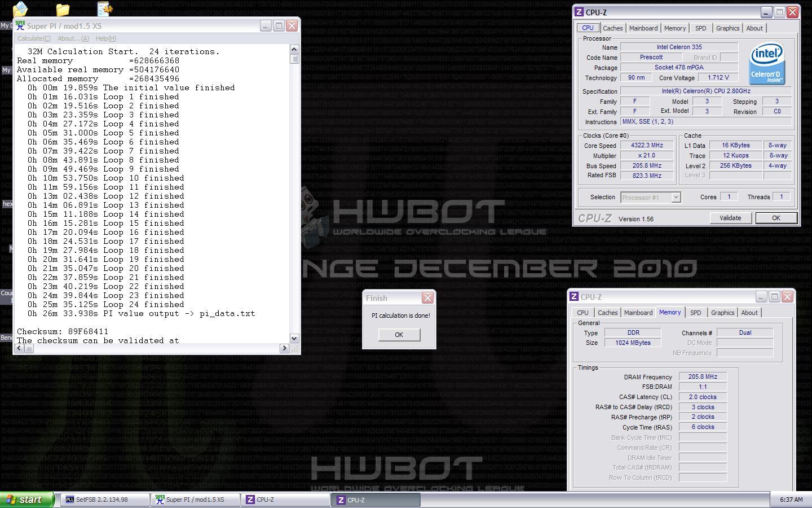Viewport: 812px width, 508px height.
Task: Click OK in the Finish dialog
Action: (399, 335)
